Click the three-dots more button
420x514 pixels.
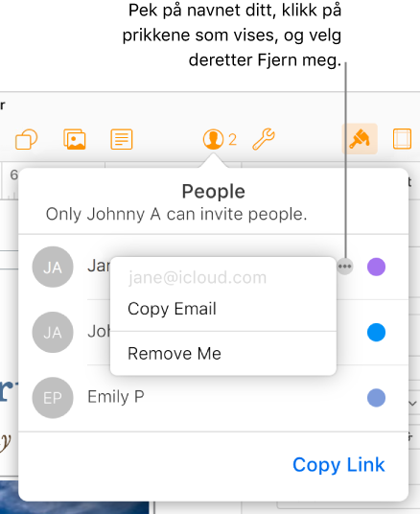[x=345, y=267]
